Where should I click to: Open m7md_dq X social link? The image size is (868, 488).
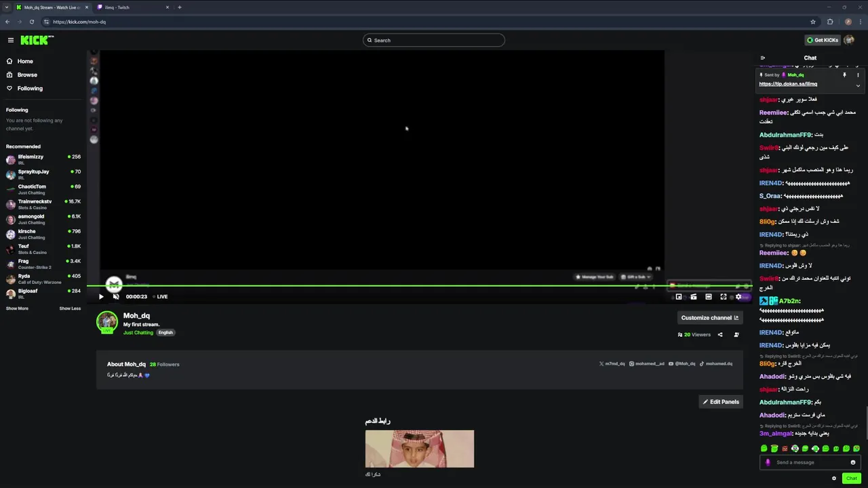point(612,364)
